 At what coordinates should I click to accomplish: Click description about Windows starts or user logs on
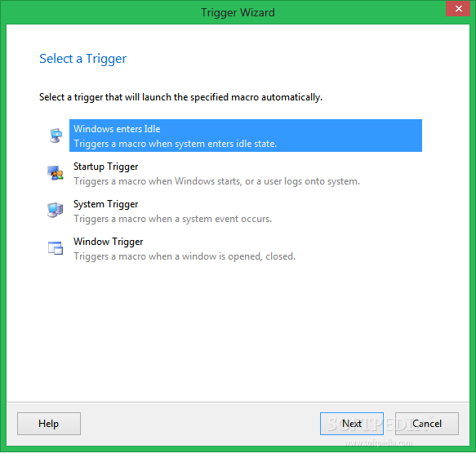216,181
